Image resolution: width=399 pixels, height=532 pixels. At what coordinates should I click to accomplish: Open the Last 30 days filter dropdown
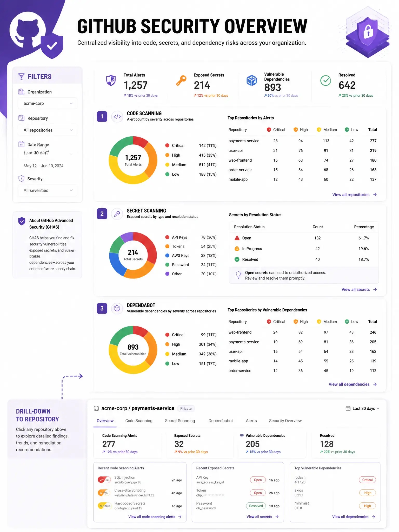coord(48,153)
